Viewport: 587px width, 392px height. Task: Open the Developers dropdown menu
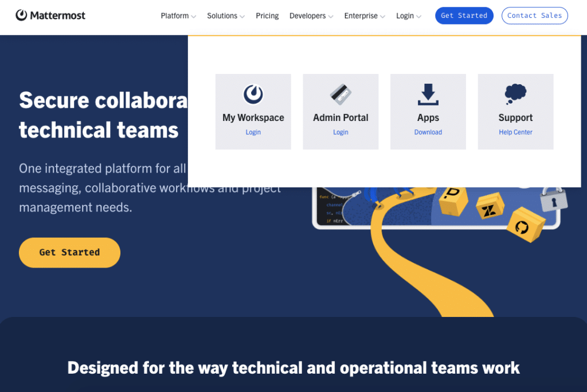[311, 16]
